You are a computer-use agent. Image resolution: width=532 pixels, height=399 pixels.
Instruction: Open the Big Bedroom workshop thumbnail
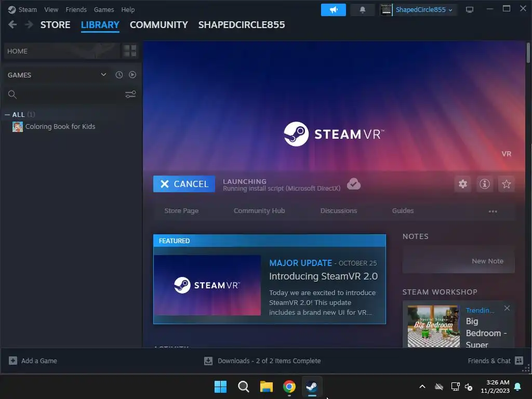tap(434, 326)
